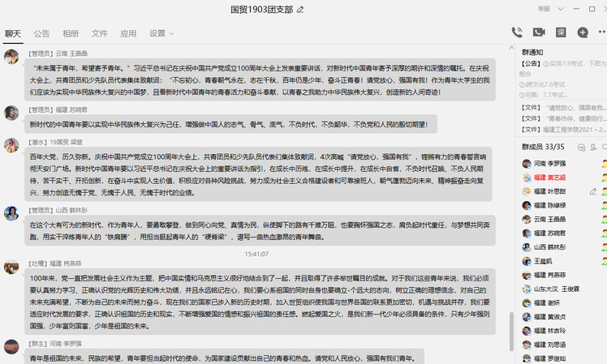Invite members with the plus bubble icon

pyautogui.click(x=583, y=32)
